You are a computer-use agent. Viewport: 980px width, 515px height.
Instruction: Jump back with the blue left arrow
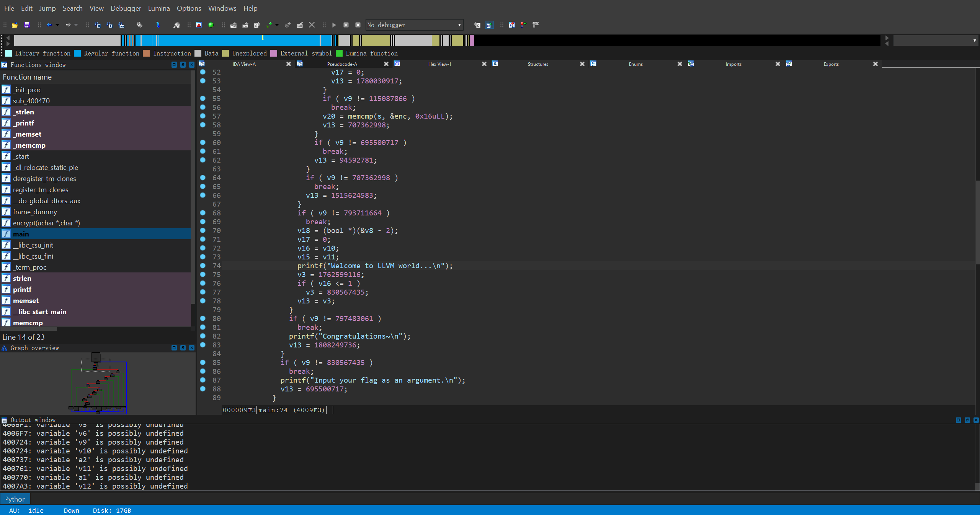(49, 25)
